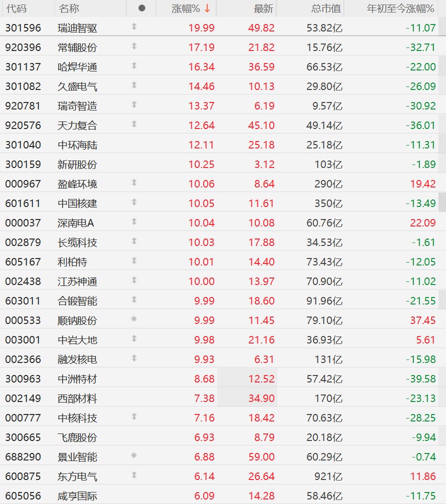Sort by the 涨幅% column header text
This screenshot has height=504, width=446.
click(186, 8)
